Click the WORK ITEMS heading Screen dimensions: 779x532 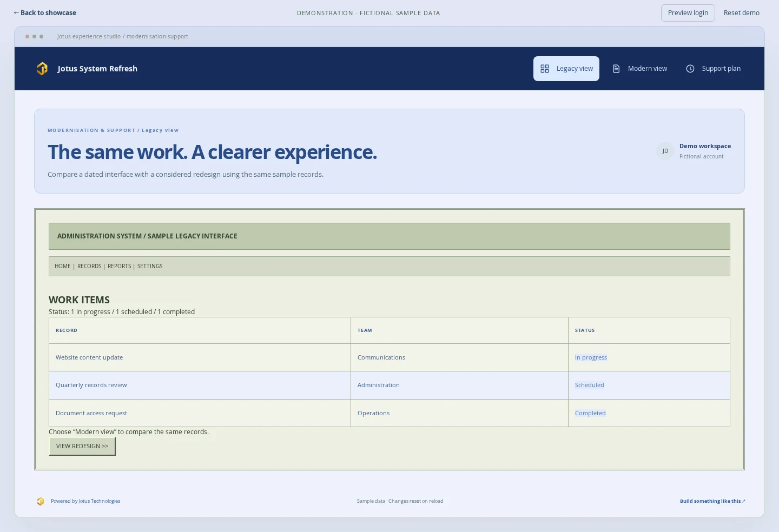click(x=79, y=300)
